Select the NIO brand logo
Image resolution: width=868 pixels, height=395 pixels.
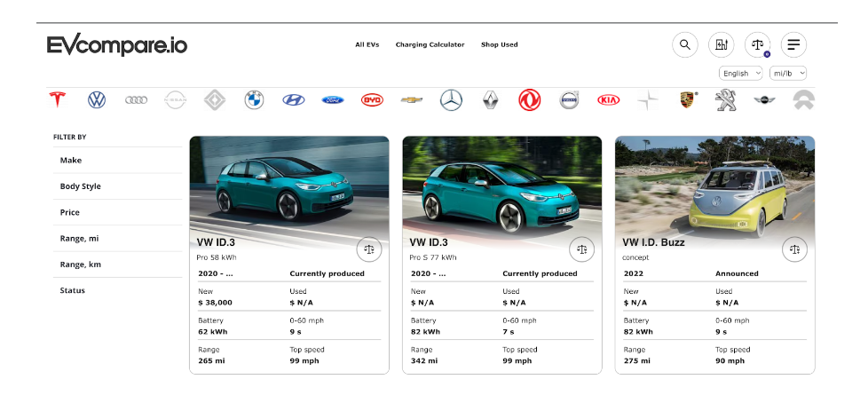click(804, 100)
